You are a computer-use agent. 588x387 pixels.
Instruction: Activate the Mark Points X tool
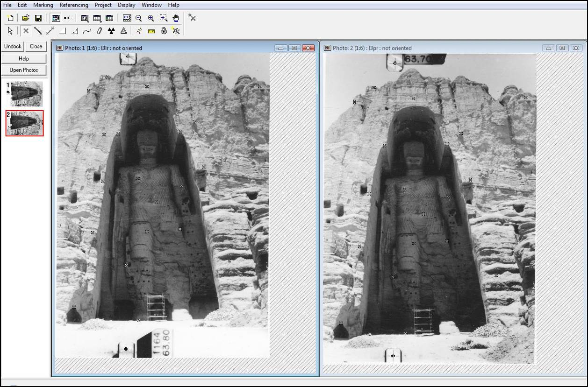tap(26, 31)
